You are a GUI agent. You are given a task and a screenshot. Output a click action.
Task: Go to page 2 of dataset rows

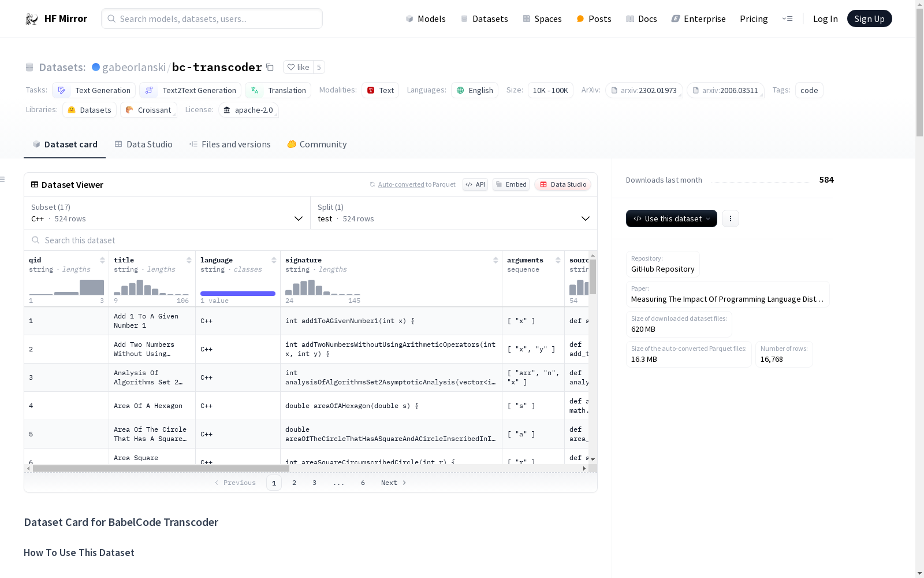[x=294, y=483]
